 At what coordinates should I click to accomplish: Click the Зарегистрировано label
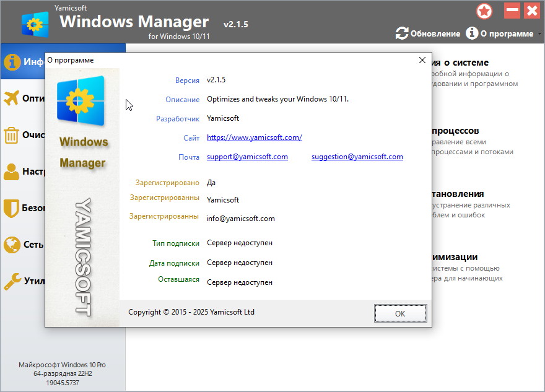click(x=167, y=183)
